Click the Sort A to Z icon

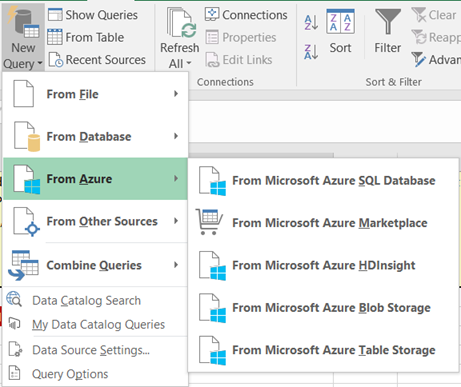(x=311, y=22)
